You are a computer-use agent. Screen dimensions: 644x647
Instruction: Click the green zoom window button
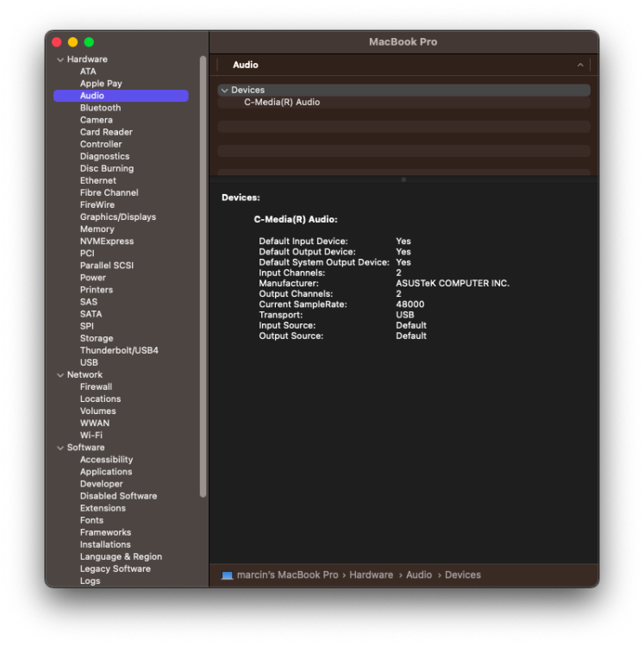[x=89, y=42]
